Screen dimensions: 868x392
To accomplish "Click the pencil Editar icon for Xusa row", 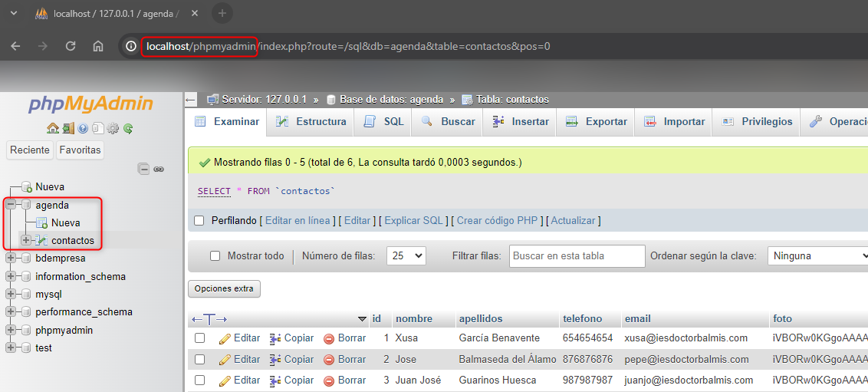I will click(225, 338).
